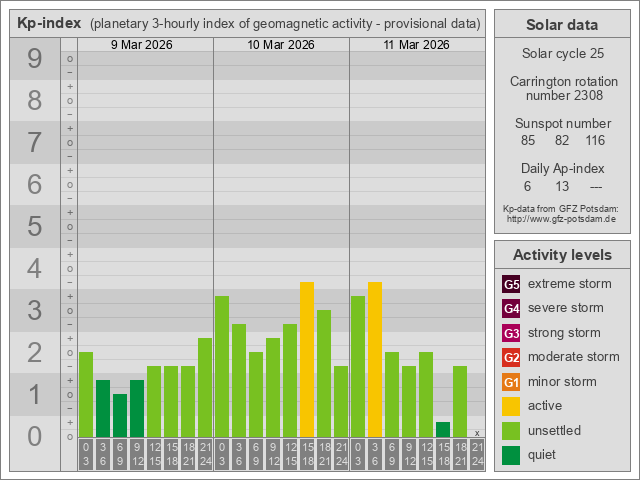Viewport: 640px width, 480px height.
Task: Click the x marker for missing data
Action: tap(477, 432)
